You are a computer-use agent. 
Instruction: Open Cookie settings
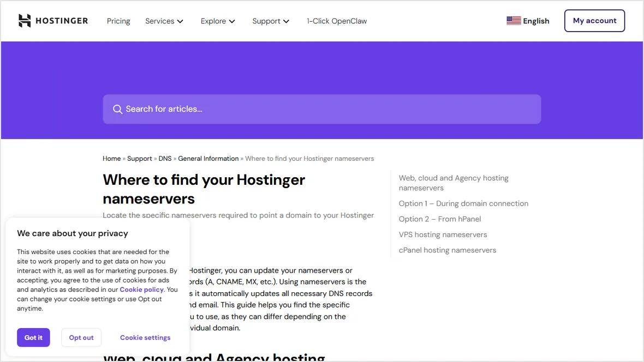coord(145,337)
